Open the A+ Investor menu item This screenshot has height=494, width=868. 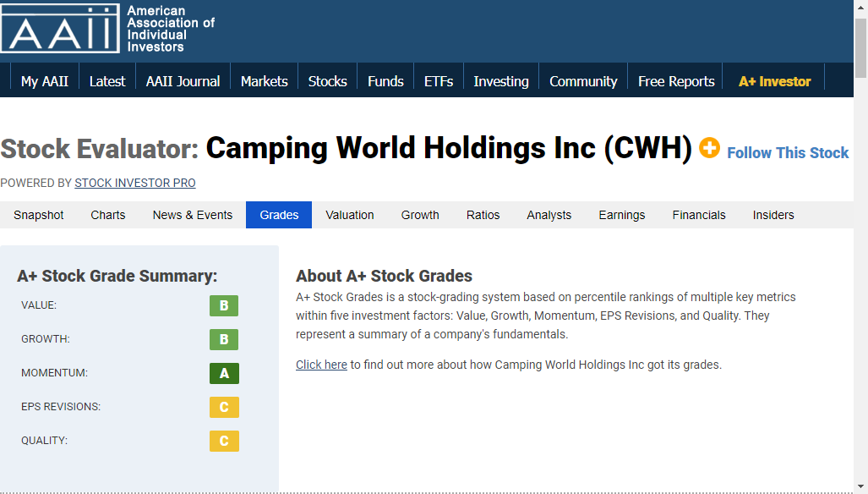click(774, 81)
